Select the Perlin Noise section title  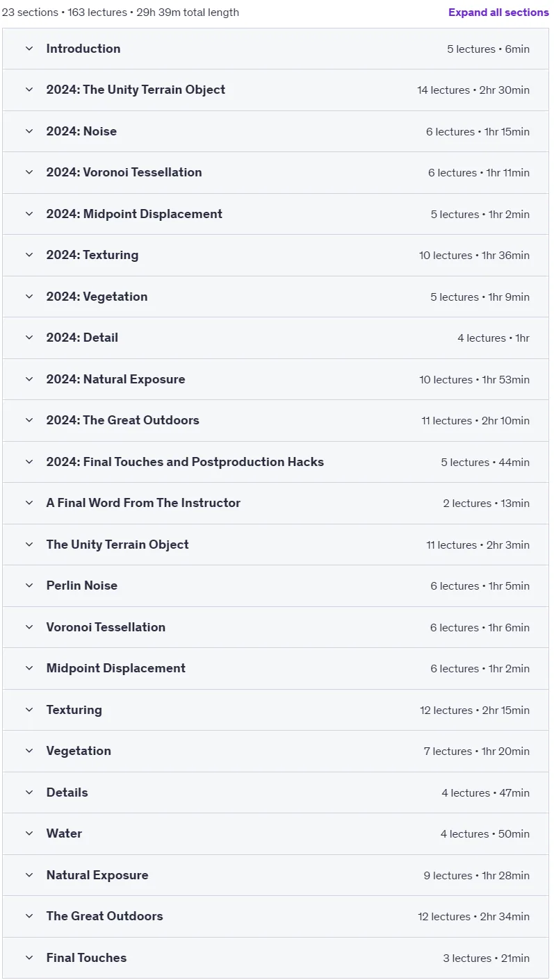point(82,585)
